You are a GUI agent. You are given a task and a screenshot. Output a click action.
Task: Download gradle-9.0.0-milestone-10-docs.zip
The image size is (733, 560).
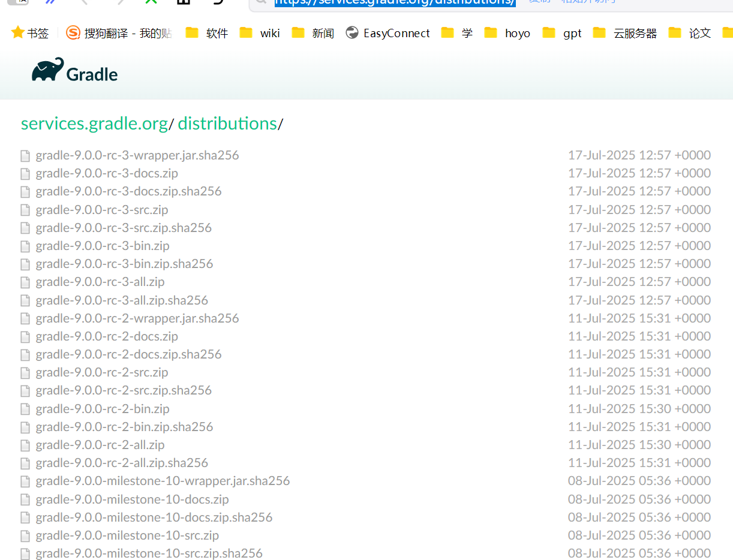pos(132,499)
